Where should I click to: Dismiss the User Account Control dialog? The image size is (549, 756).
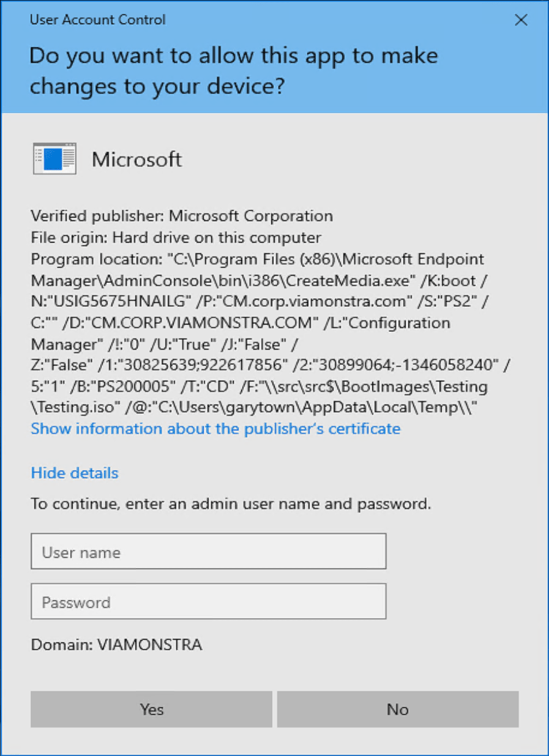pos(520,20)
